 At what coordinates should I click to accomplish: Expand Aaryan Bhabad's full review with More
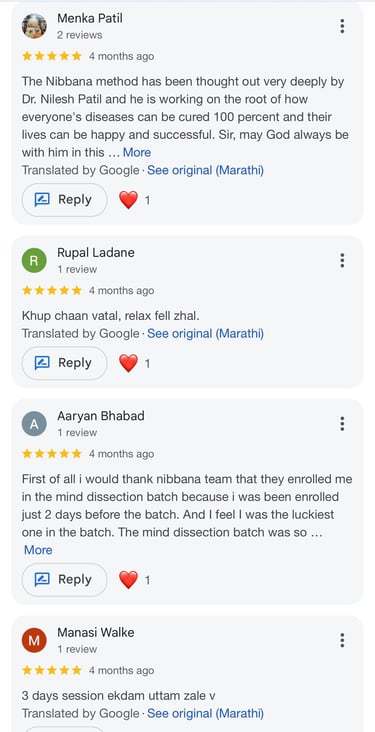[x=38, y=550]
